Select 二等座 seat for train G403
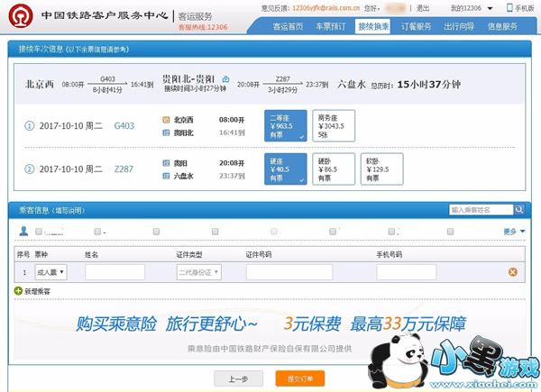Screen dimensions: 541x392 [286, 126]
